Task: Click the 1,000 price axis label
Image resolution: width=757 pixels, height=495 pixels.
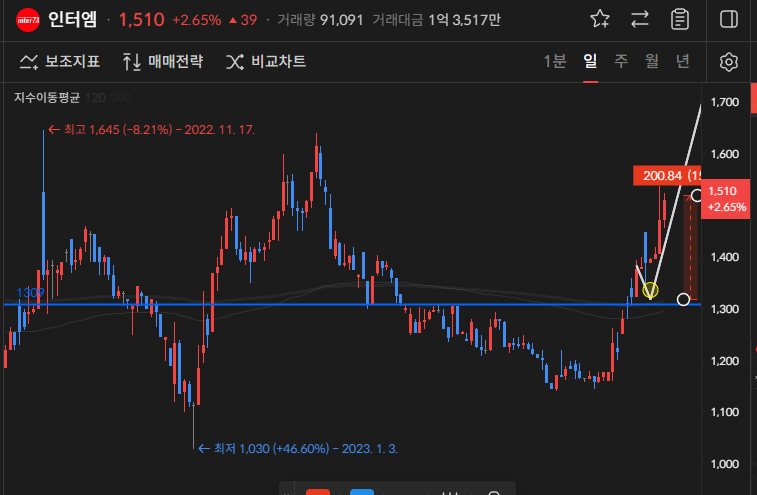Action: (x=725, y=464)
